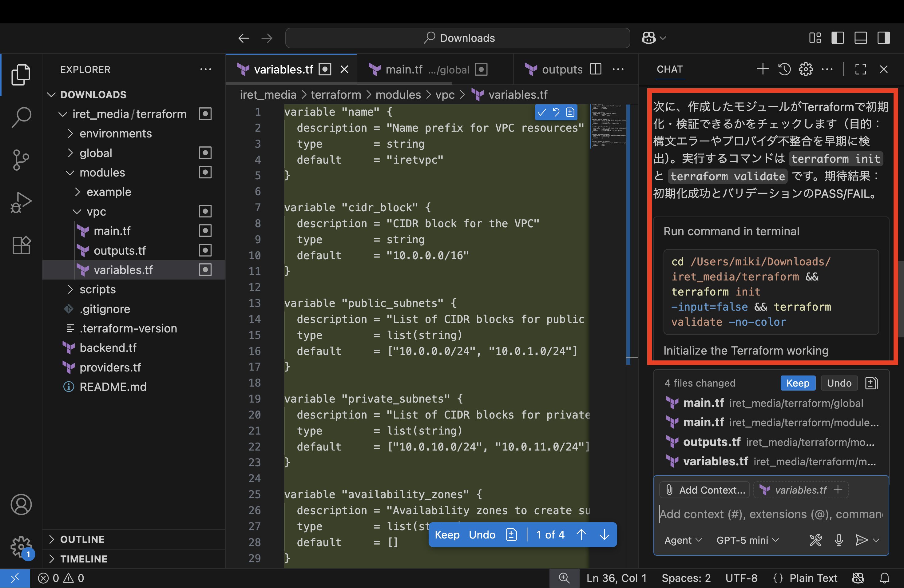Screen dimensions: 904x588
Task: Click Keep in files changed panel
Action: point(798,383)
